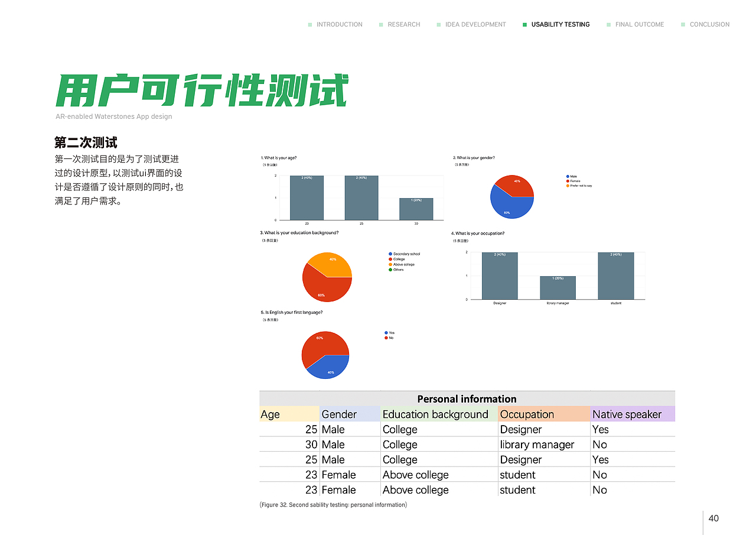
Task: Click the large green 用户可行性测试 heading
Action: tap(201, 90)
